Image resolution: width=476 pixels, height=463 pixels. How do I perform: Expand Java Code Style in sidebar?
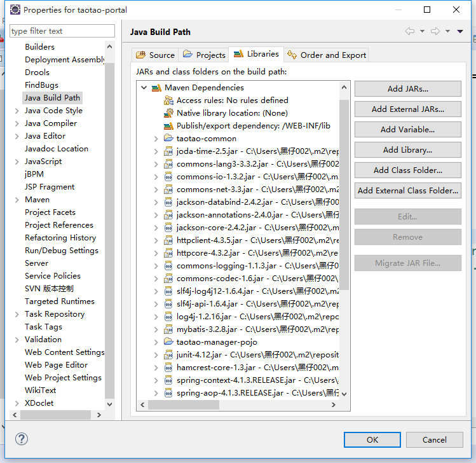tap(17, 111)
